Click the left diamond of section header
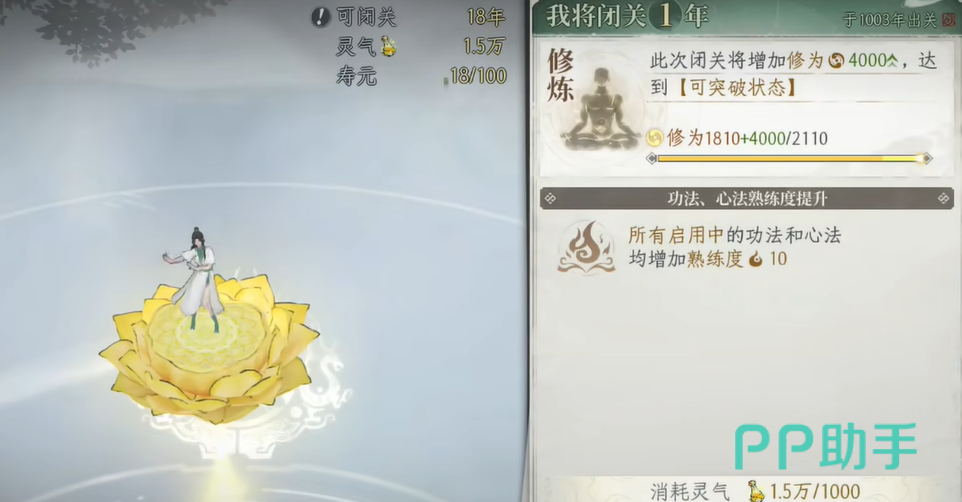The image size is (962, 502). (x=550, y=198)
